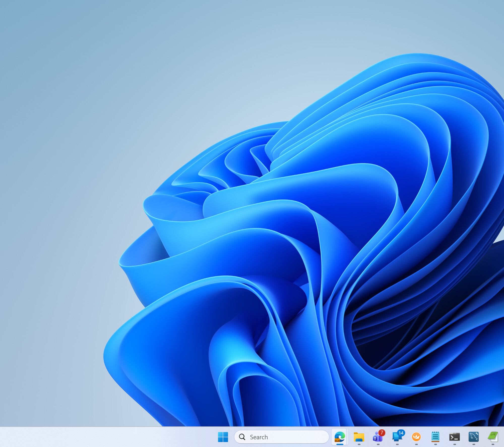Open the Windows Start menu
The width and height of the screenshot is (504, 447).
[x=223, y=437]
